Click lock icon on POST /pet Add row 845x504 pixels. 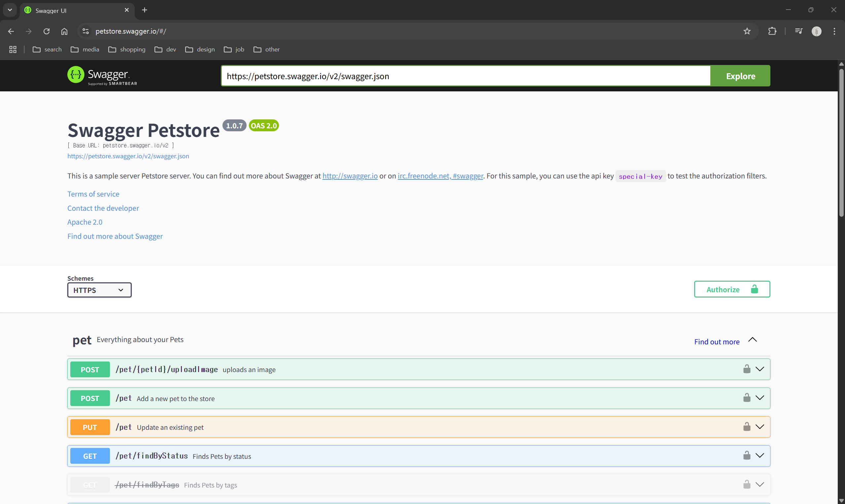tap(746, 398)
